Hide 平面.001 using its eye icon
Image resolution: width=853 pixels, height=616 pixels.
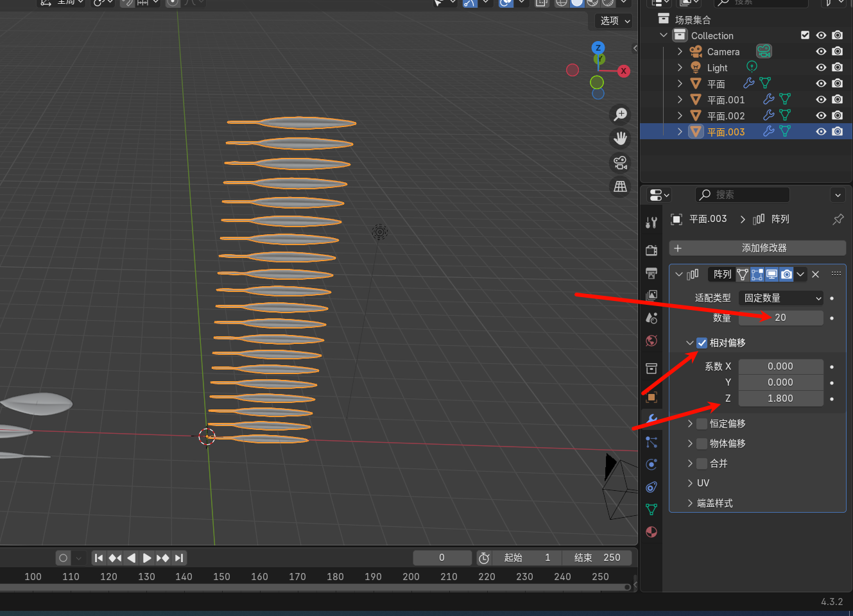[x=821, y=99]
